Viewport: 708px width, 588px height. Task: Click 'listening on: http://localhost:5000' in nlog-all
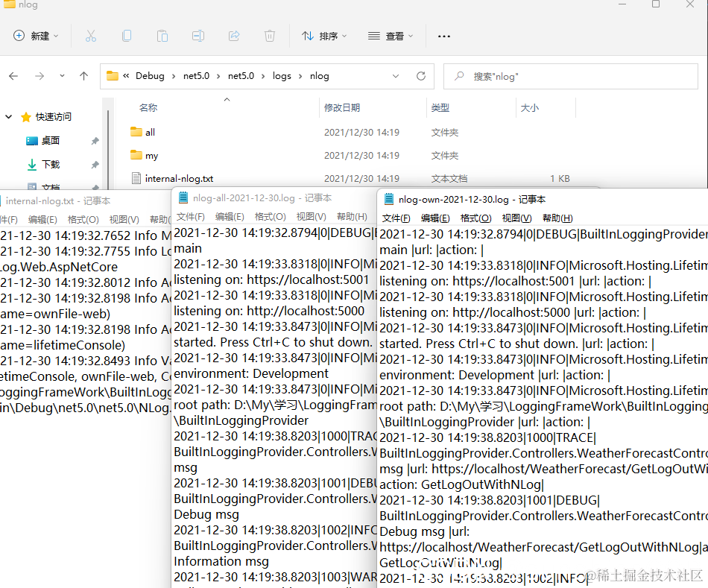click(x=268, y=311)
